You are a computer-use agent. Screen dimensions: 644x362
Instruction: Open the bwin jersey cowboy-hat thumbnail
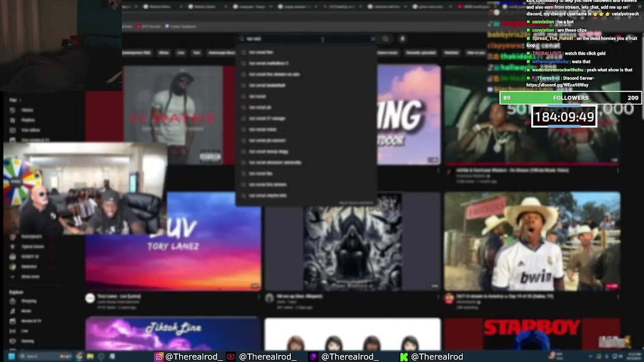click(532, 241)
